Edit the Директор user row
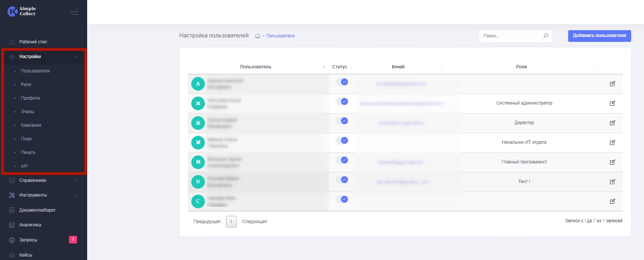This screenshot has width=644, height=260. 612,123
